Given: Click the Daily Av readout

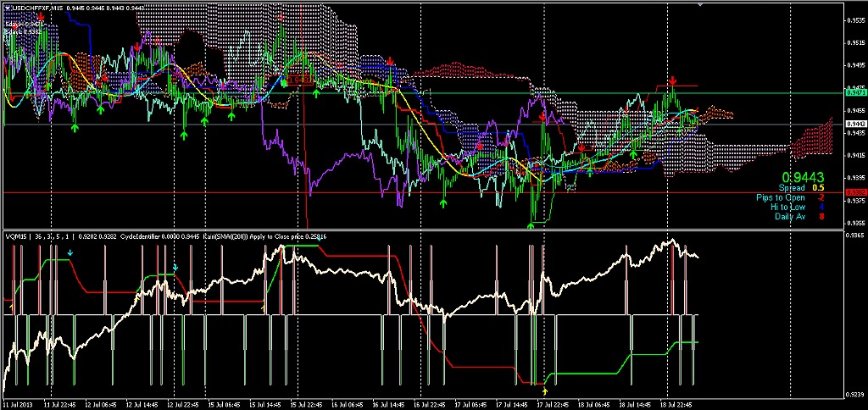Looking at the screenshot, I should 798,216.
